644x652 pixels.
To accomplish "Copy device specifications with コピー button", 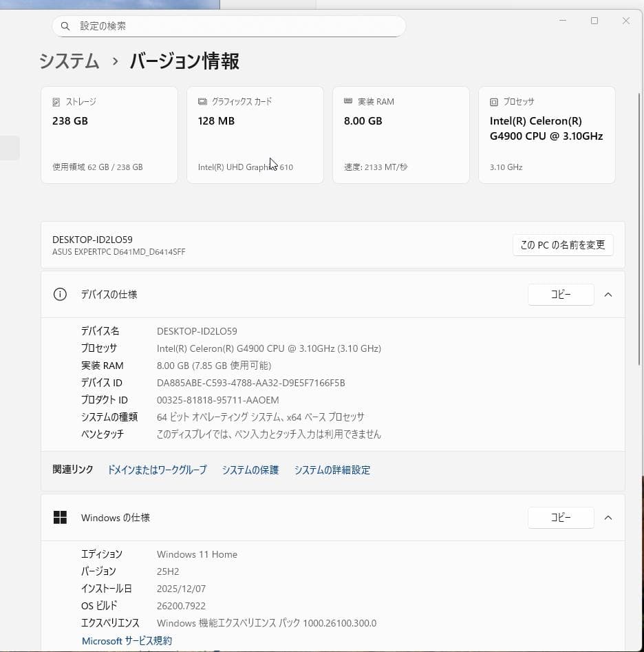I will pyautogui.click(x=561, y=295).
